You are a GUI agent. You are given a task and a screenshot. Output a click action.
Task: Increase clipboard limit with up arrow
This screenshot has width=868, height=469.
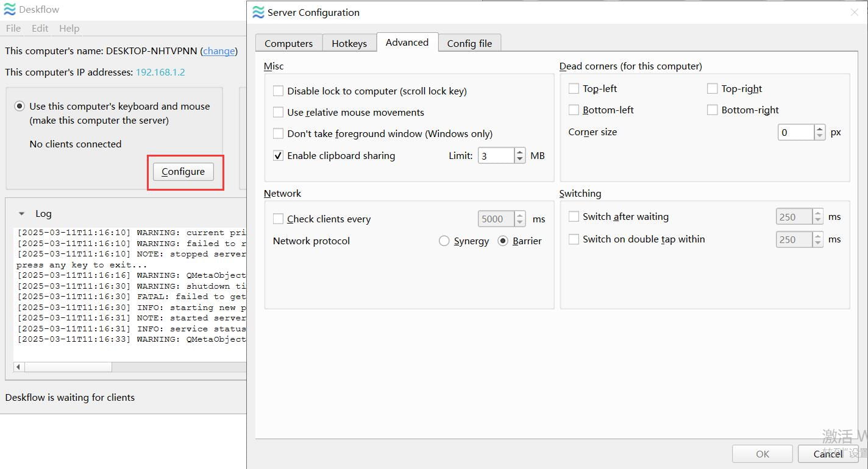pos(520,152)
